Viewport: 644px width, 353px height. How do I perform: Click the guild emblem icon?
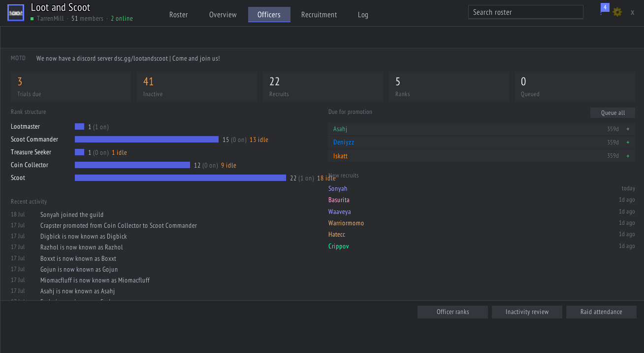(x=16, y=12)
